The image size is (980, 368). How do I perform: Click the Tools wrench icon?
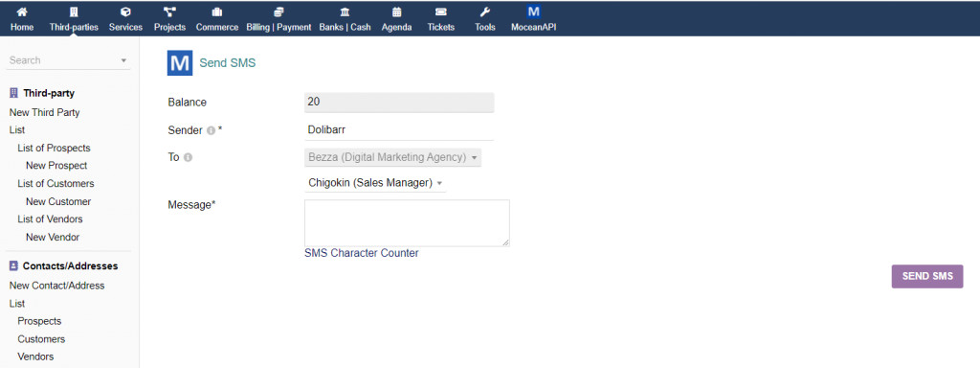point(485,11)
